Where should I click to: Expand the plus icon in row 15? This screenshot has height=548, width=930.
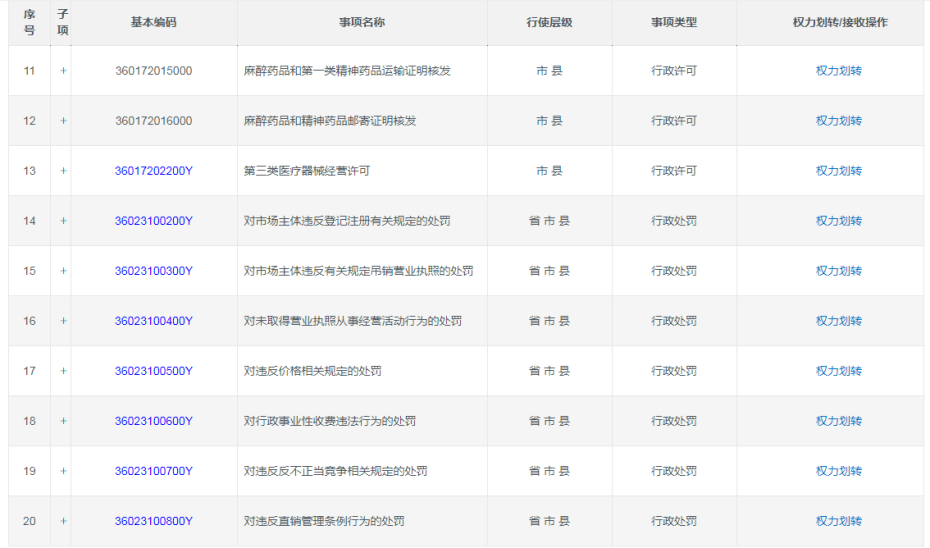63,271
